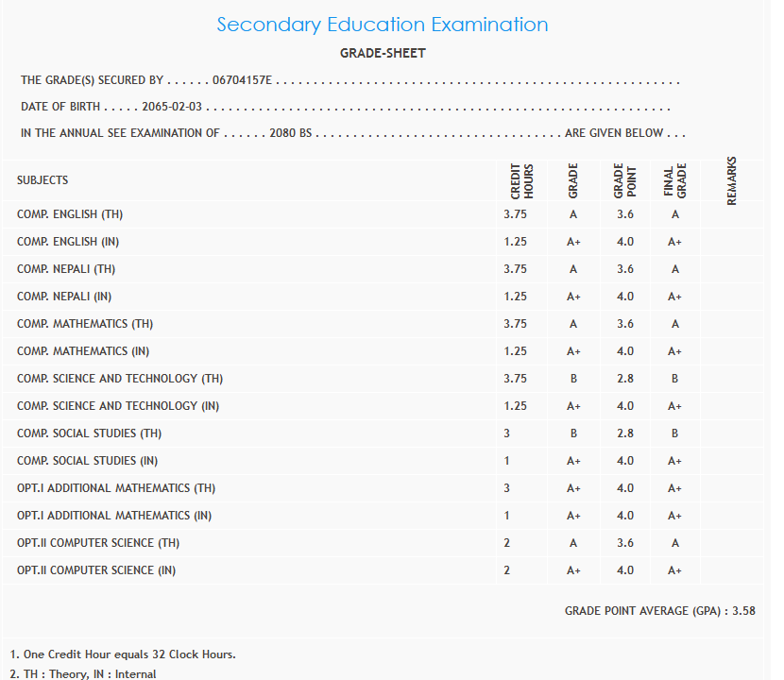This screenshot has height=680, width=784.
Task: Click grade of OPT.II COMPUTER SCIENCE (IN)
Action: pyautogui.click(x=573, y=570)
